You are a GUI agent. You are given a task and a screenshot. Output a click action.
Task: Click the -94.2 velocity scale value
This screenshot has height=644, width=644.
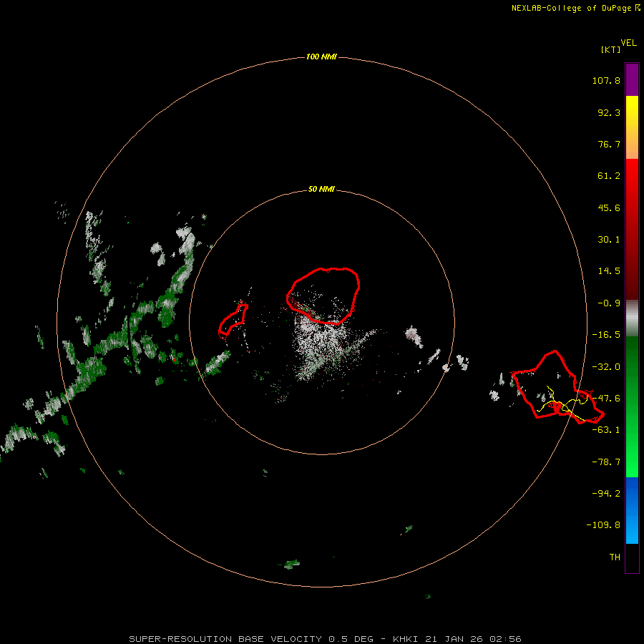(x=606, y=493)
